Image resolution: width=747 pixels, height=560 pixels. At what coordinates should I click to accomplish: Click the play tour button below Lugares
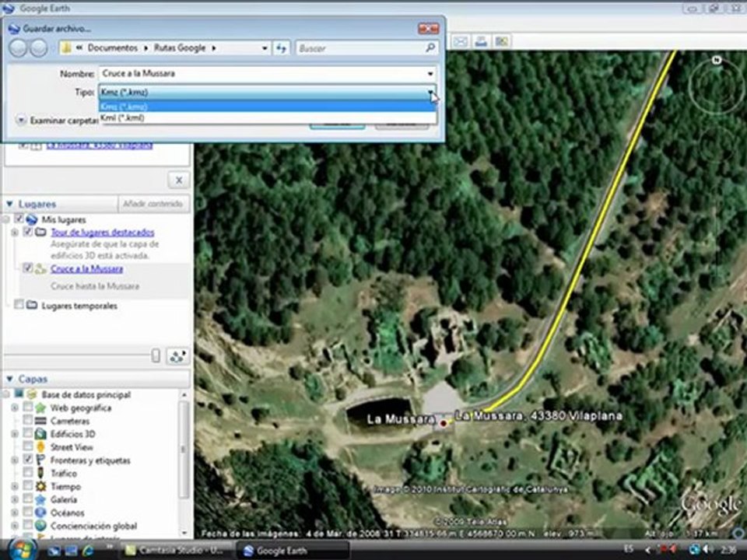coord(177,356)
